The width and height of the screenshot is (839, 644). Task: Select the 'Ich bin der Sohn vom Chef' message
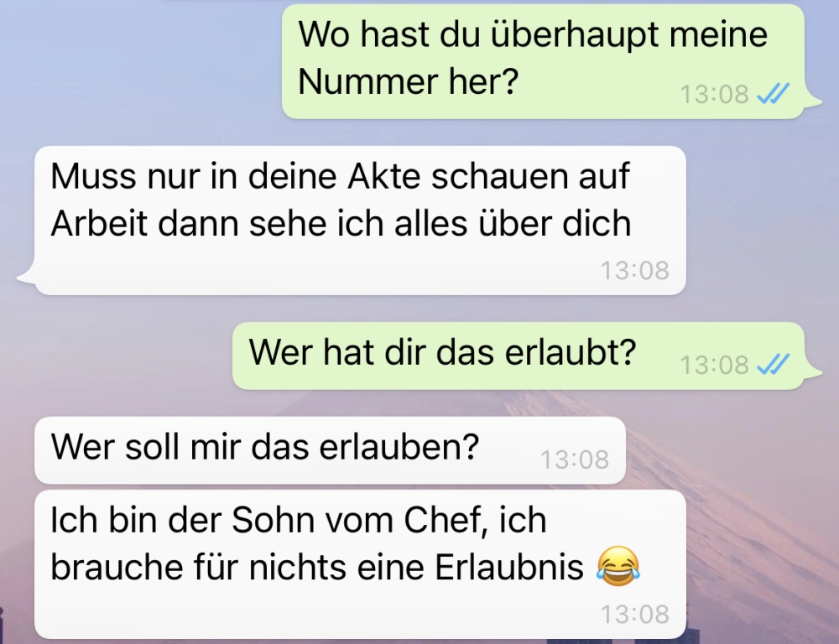360,564
